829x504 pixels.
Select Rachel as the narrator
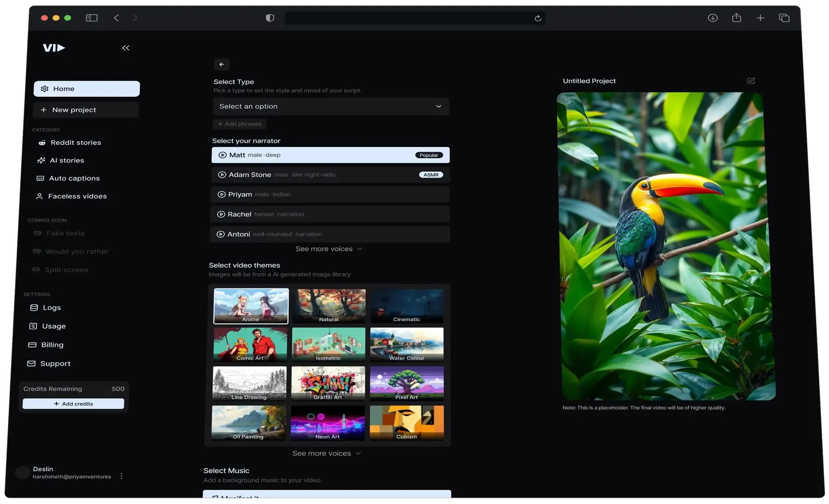click(330, 214)
